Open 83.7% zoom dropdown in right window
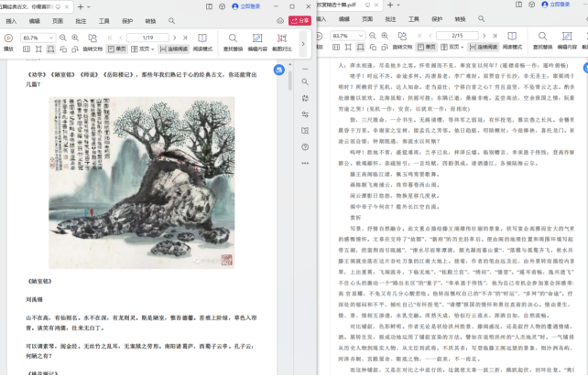The width and height of the screenshot is (588, 376). [361, 36]
